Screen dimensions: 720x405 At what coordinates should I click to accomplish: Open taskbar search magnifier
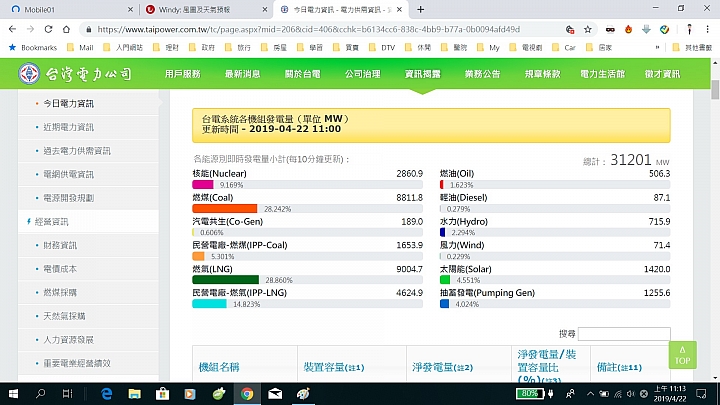point(40,394)
